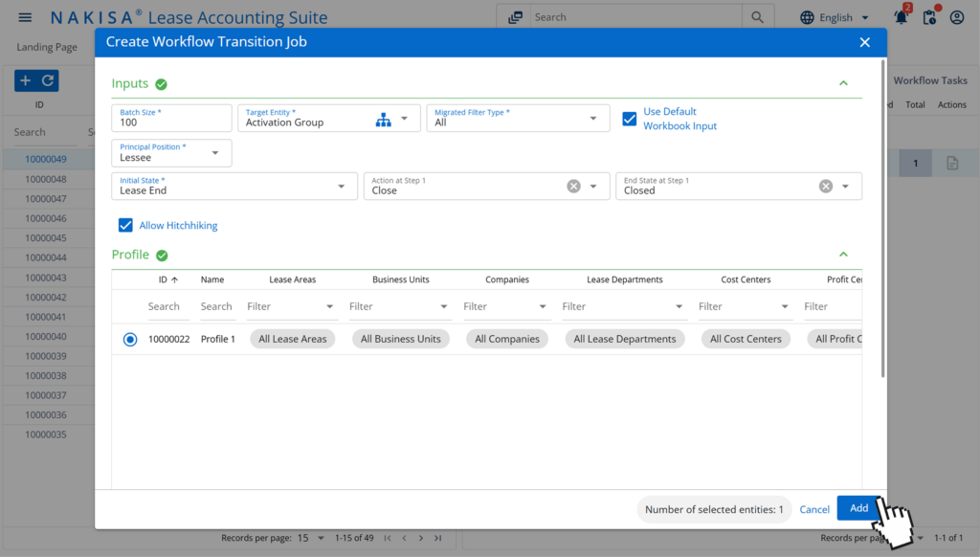
Task: Clear the Action at Step 1 selection
Action: (571, 186)
